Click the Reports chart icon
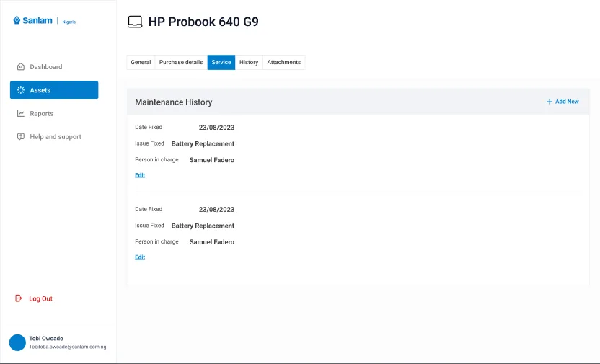600x364 pixels. coord(21,114)
